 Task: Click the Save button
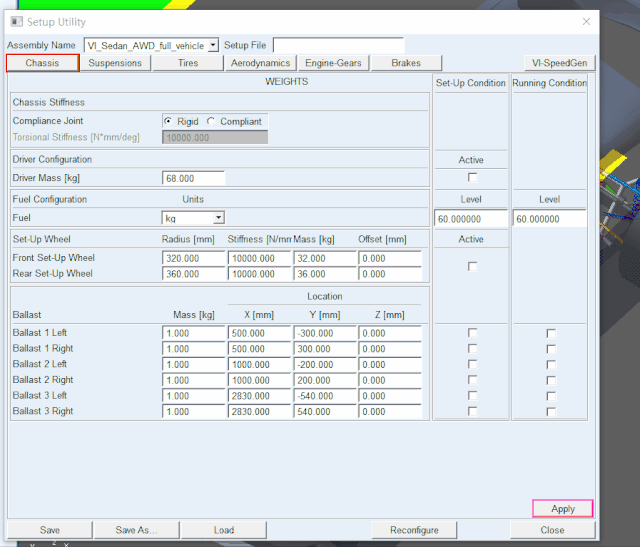tap(50, 530)
